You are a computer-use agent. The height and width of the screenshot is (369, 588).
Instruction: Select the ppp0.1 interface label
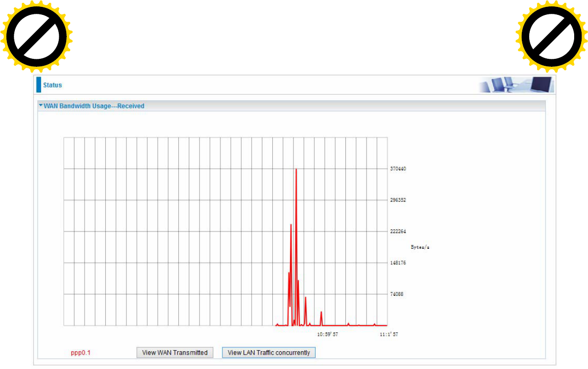tap(81, 353)
